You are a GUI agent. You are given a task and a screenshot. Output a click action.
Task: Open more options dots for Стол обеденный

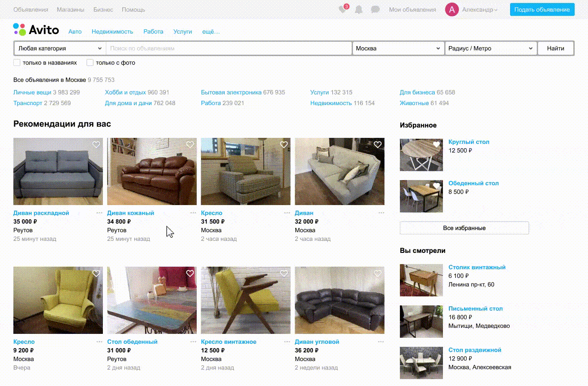point(193,342)
